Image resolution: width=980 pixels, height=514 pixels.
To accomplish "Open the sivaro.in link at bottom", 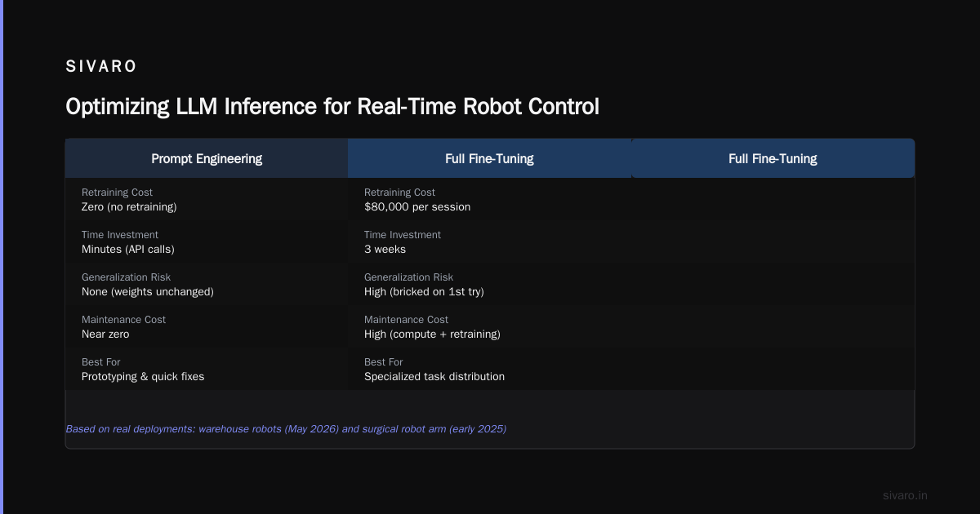I will pyautogui.click(x=905, y=495).
